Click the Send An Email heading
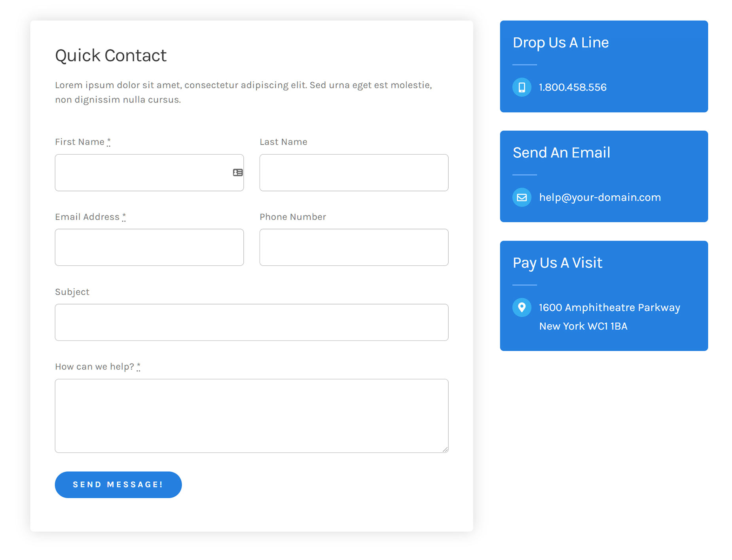The width and height of the screenshot is (732, 560). click(x=561, y=153)
